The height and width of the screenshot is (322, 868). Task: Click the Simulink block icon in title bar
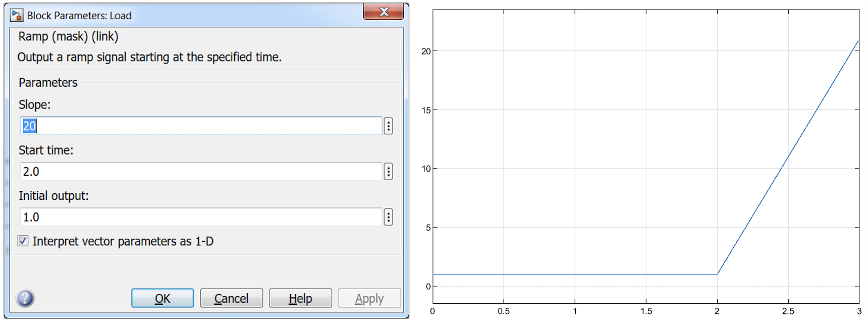coord(17,15)
